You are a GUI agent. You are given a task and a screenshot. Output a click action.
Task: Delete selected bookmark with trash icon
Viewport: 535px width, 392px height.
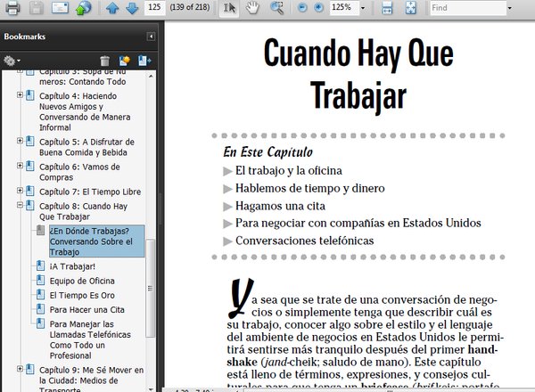tap(104, 61)
